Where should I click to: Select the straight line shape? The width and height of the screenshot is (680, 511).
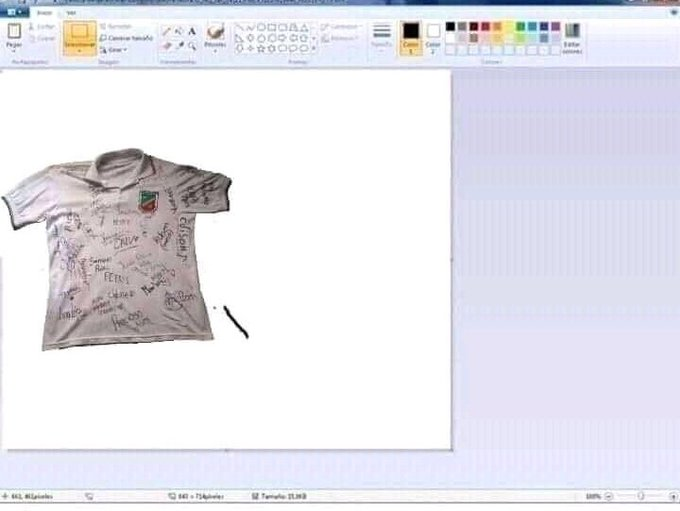[x=239, y=27]
